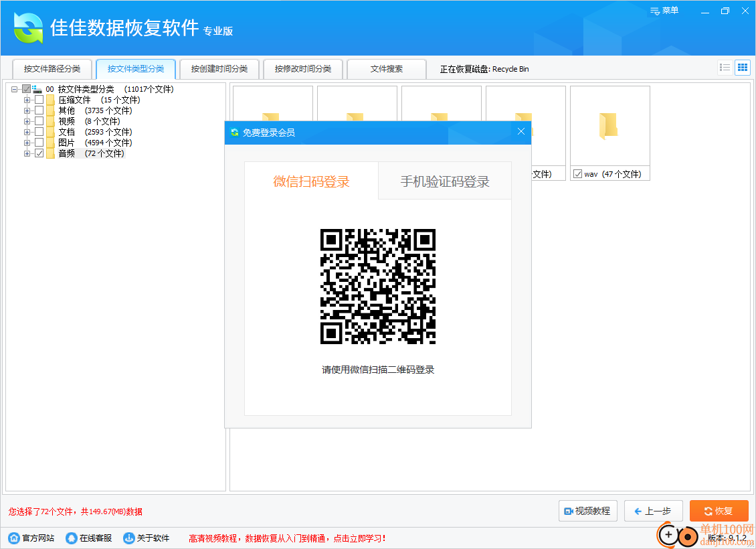Check the 视频 checkbox
Image resolution: width=756 pixels, height=549 pixels.
[39, 121]
